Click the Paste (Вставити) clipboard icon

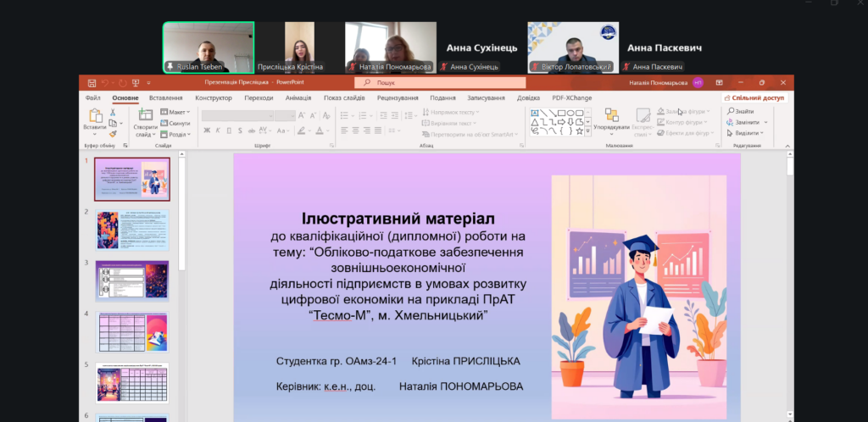click(x=94, y=116)
